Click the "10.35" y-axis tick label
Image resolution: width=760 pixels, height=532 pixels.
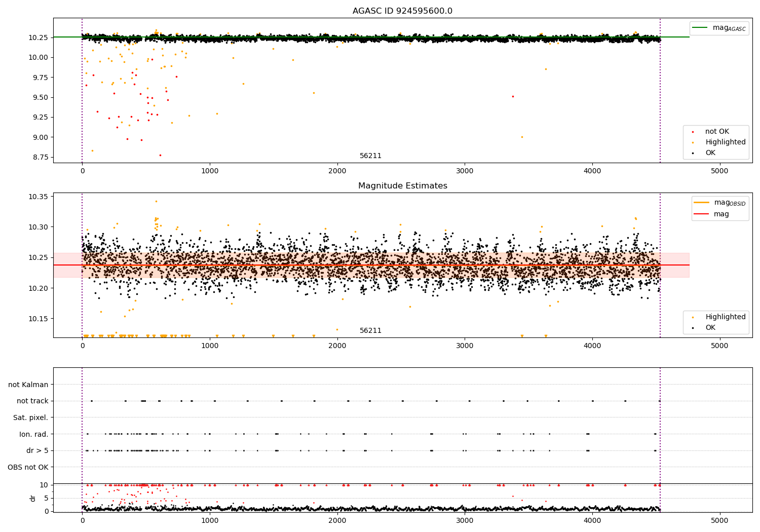(39, 197)
